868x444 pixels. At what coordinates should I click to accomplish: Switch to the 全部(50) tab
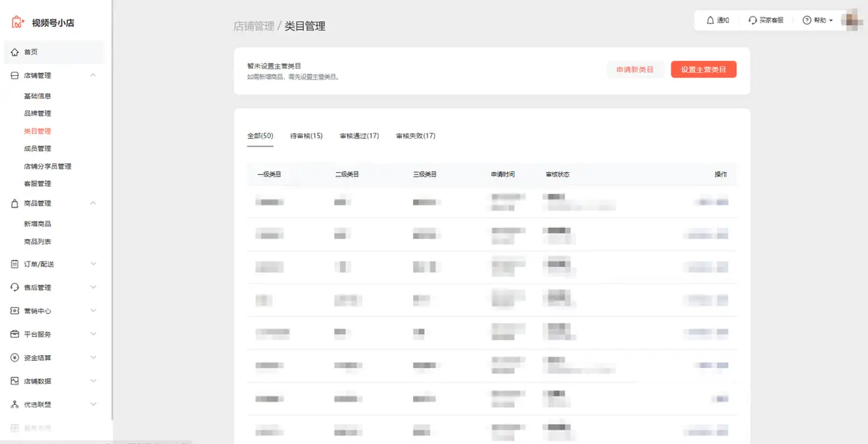(260, 136)
